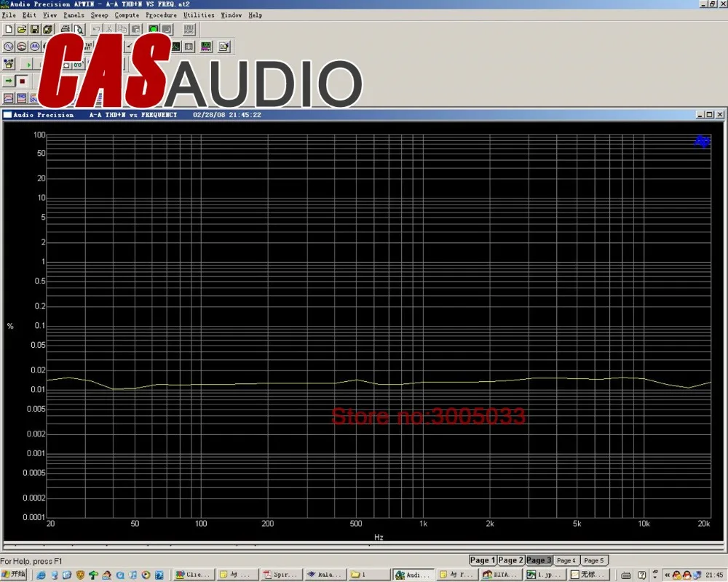
Task: Click the THD quick-launch test icon
Action: (x=22, y=98)
